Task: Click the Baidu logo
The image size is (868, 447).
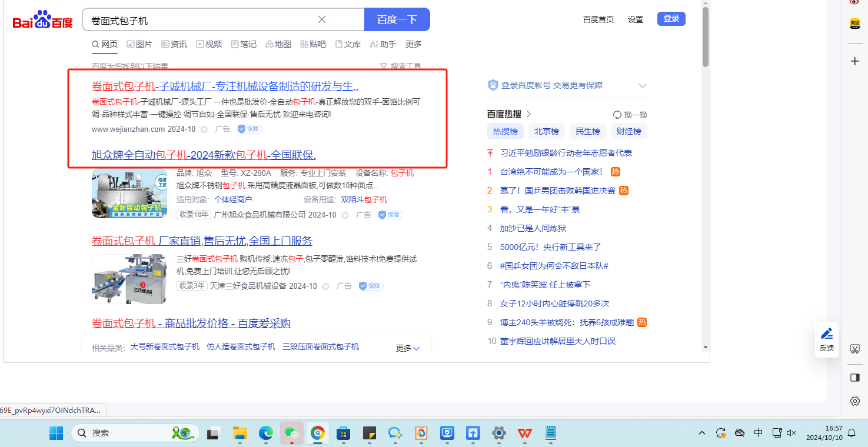Action: (x=43, y=21)
